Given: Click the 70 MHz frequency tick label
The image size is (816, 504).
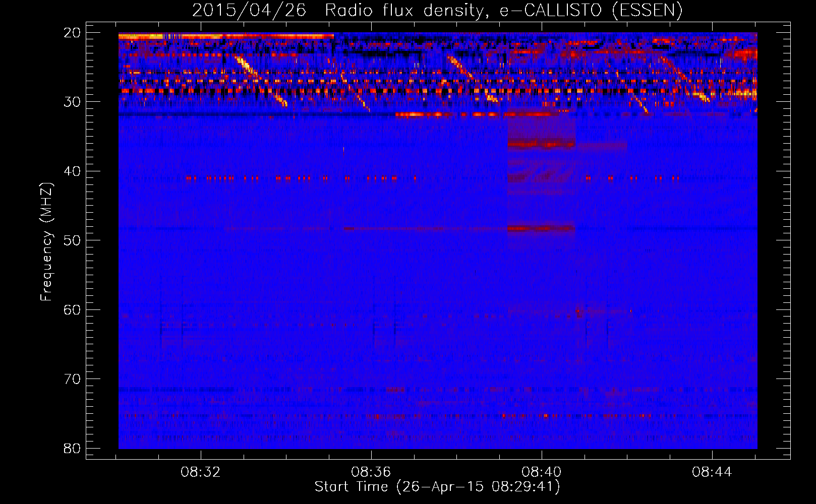Looking at the screenshot, I should coord(73,379).
